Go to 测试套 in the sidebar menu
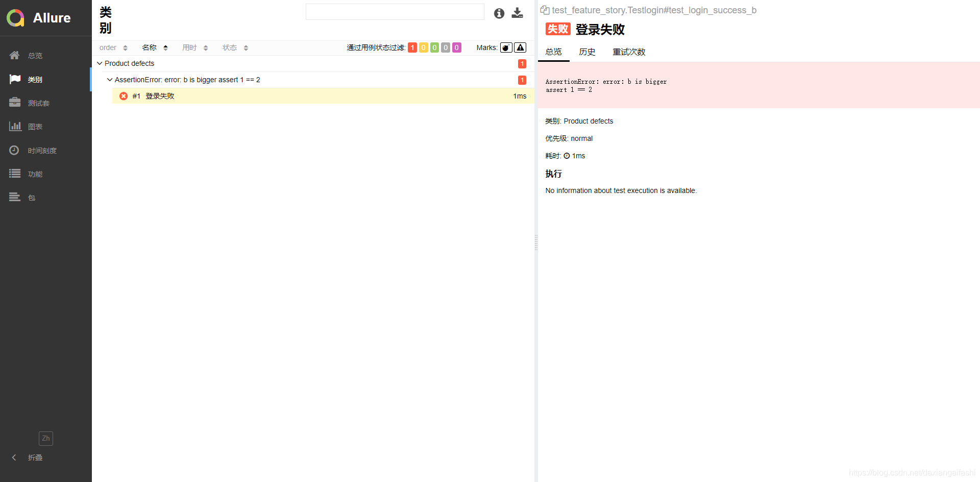This screenshot has width=980, height=482. pos(39,103)
